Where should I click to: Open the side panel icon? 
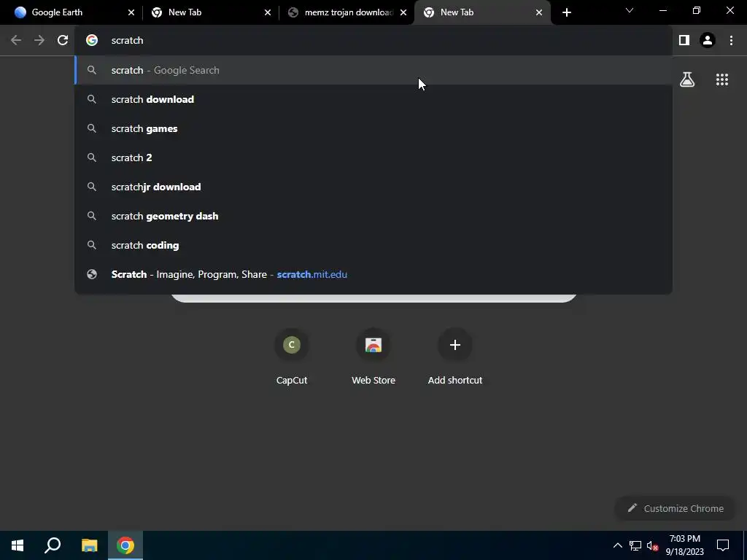click(x=684, y=41)
